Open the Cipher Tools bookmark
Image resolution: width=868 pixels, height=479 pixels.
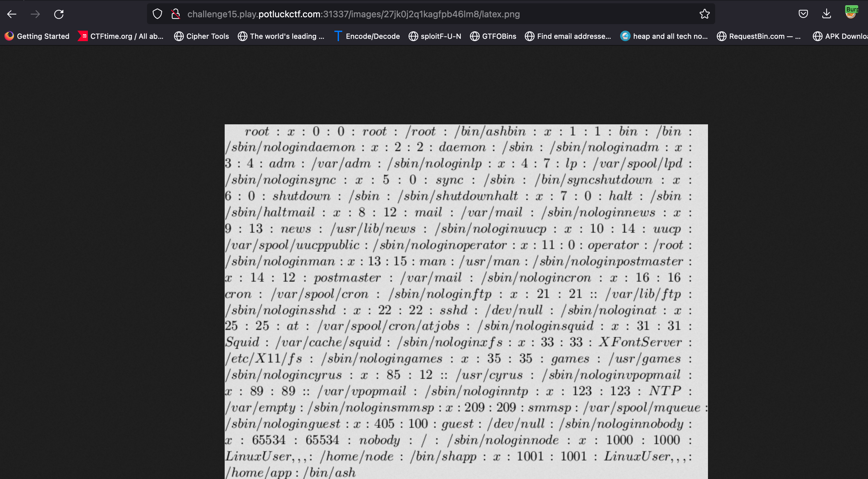pyautogui.click(x=201, y=36)
